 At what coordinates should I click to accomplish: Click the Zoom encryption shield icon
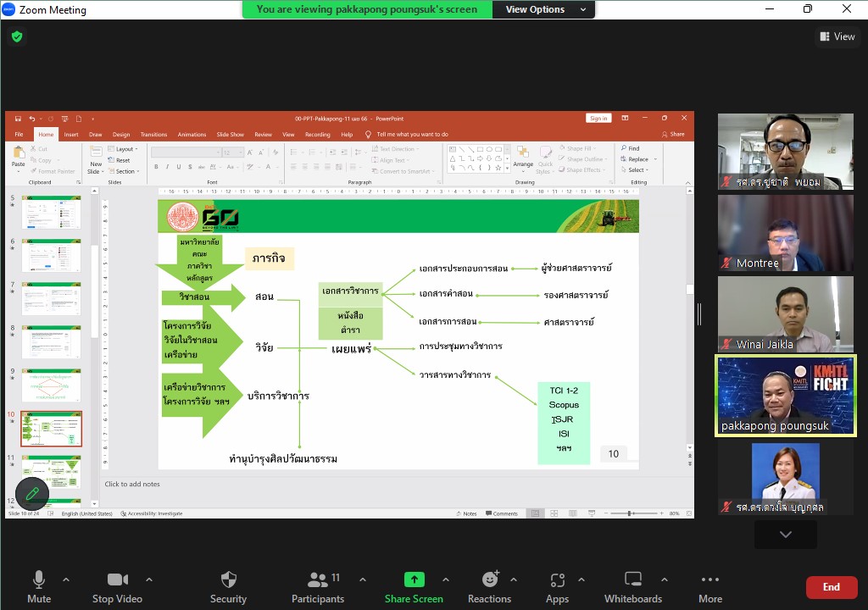coord(17,36)
